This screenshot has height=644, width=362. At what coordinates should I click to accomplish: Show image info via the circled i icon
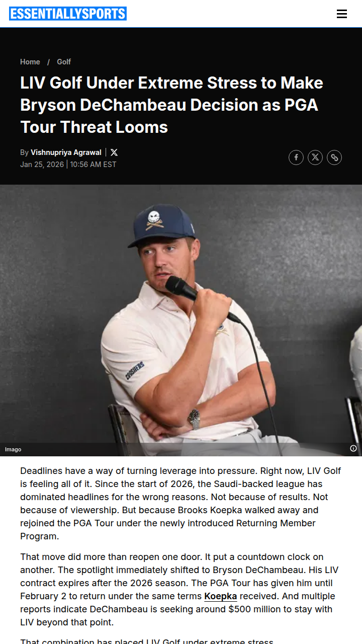[353, 448]
